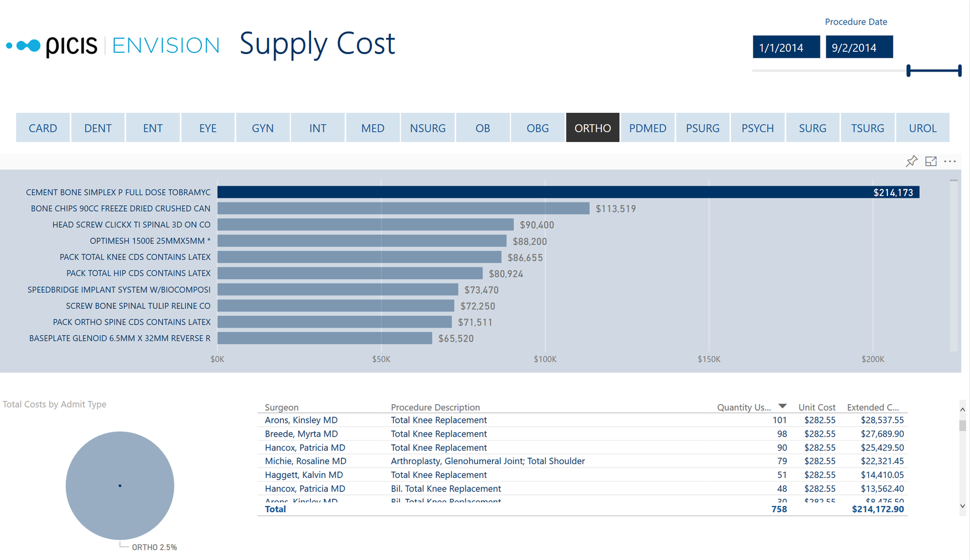Sort table by Unit Cost header
970x560 pixels.
click(816, 407)
